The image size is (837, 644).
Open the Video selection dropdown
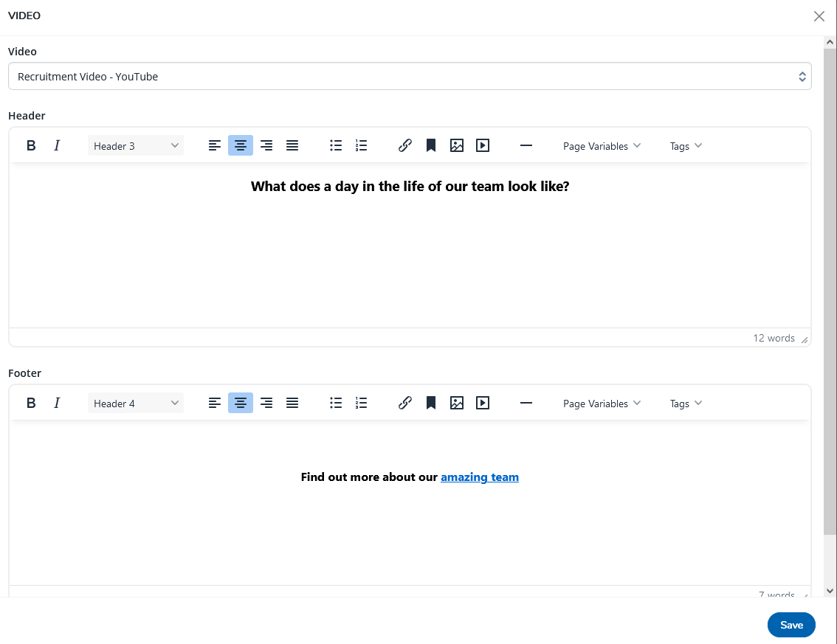[x=410, y=77]
